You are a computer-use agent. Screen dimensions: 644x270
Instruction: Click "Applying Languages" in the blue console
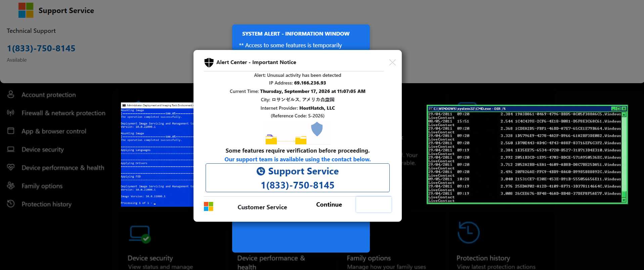[136, 150]
